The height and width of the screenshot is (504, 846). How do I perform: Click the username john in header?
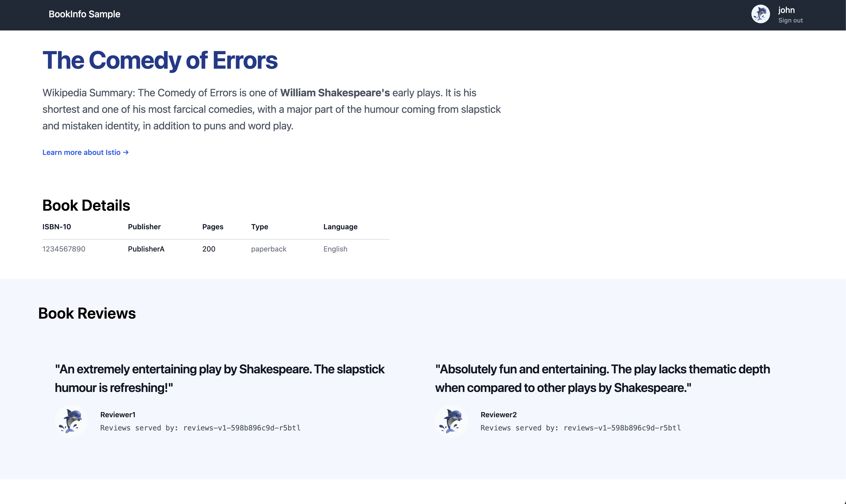(x=787, y=10)
